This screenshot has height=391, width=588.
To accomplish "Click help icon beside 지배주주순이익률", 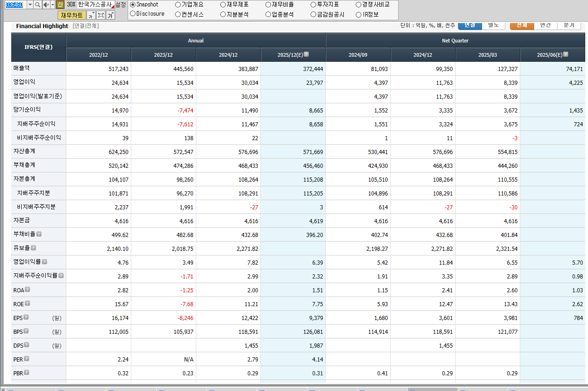I will 61,276.
